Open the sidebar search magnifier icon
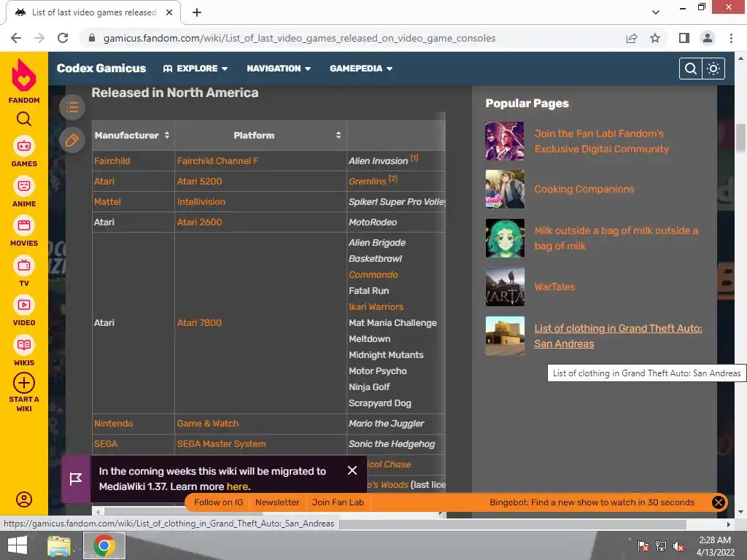Viewport: 747px width, 560px height. [24, 119]
